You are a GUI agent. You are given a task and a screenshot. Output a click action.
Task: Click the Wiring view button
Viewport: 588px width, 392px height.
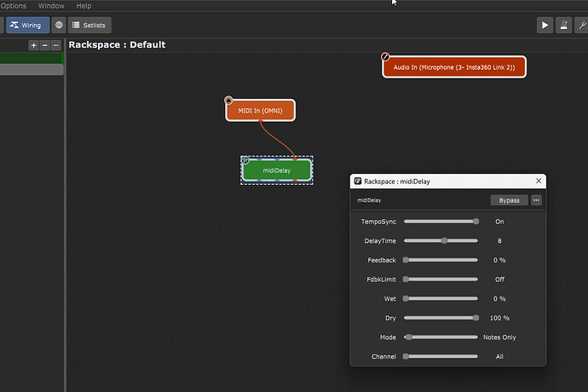25,26
